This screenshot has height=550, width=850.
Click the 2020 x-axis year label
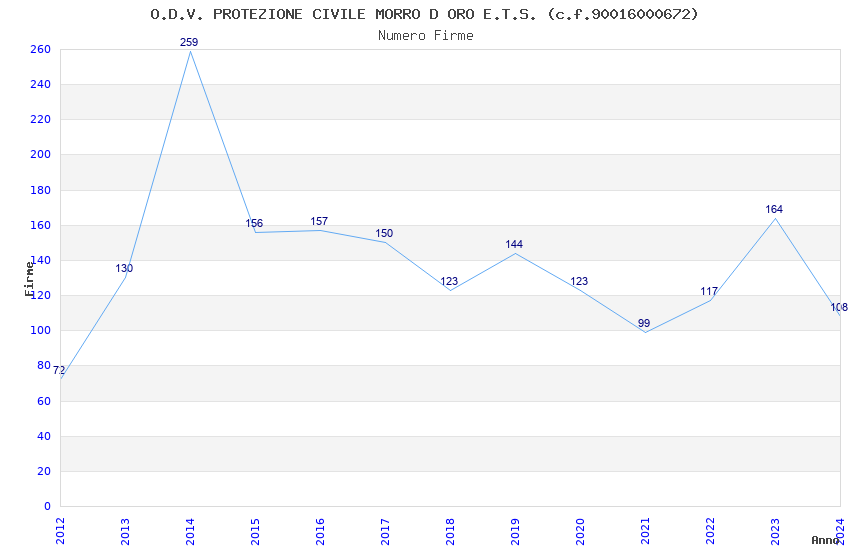(580, 531)
